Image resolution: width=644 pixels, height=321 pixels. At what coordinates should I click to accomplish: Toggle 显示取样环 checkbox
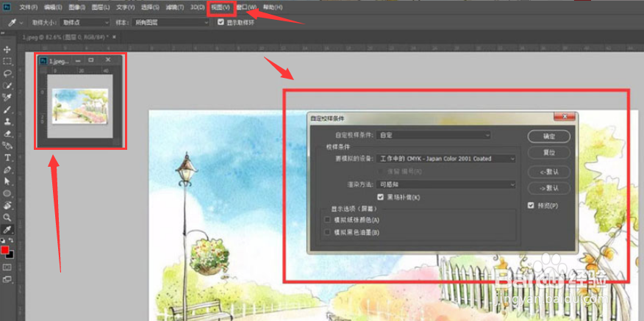[221, 23]
